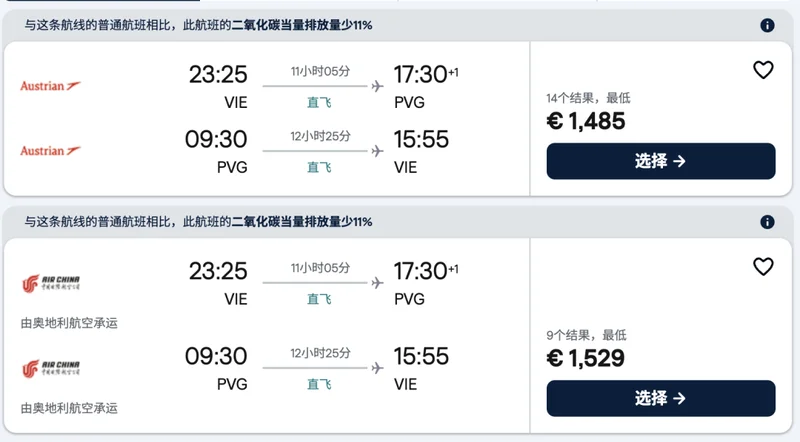
Task: Click the €1,485 lowest price
Action: 586,121
